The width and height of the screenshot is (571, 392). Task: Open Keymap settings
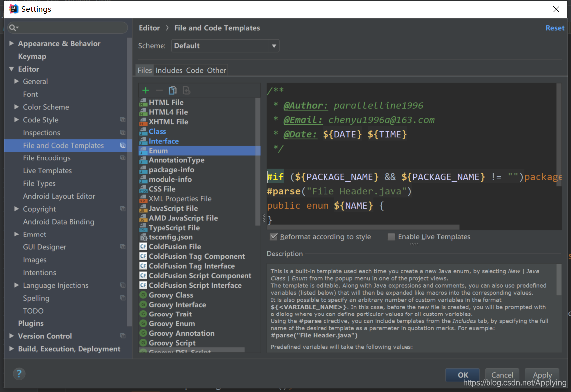click(32, 56)
